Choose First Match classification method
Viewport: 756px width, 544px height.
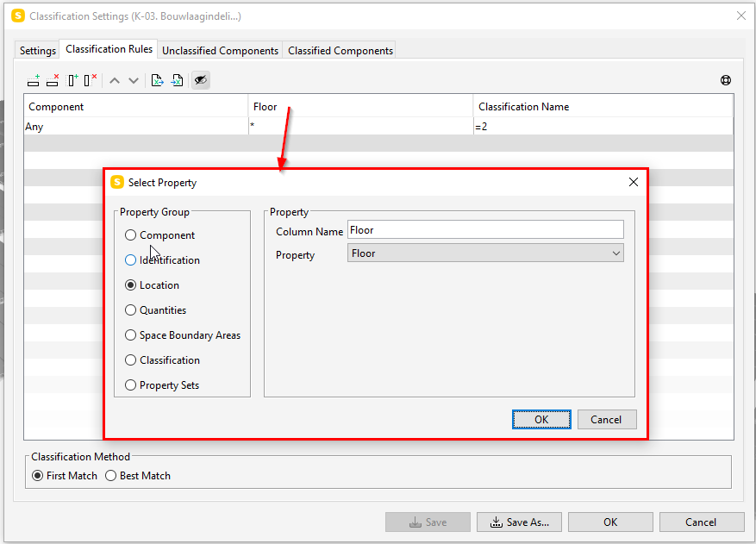[x=37, y=476]
